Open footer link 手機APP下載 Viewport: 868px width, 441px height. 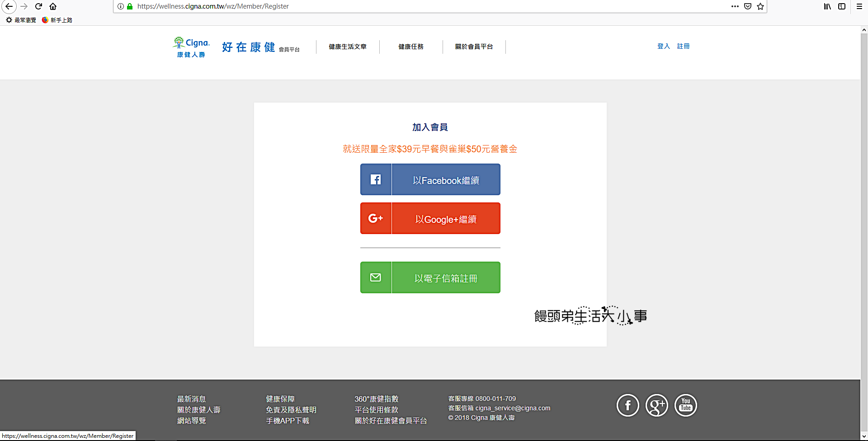(x=288, y=421)
